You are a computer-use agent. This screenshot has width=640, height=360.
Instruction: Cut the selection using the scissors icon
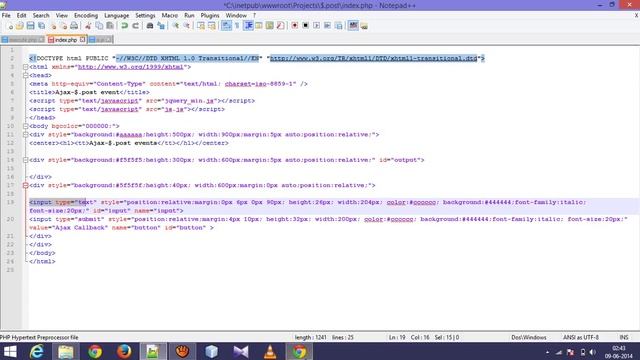[x=88, y=26]
